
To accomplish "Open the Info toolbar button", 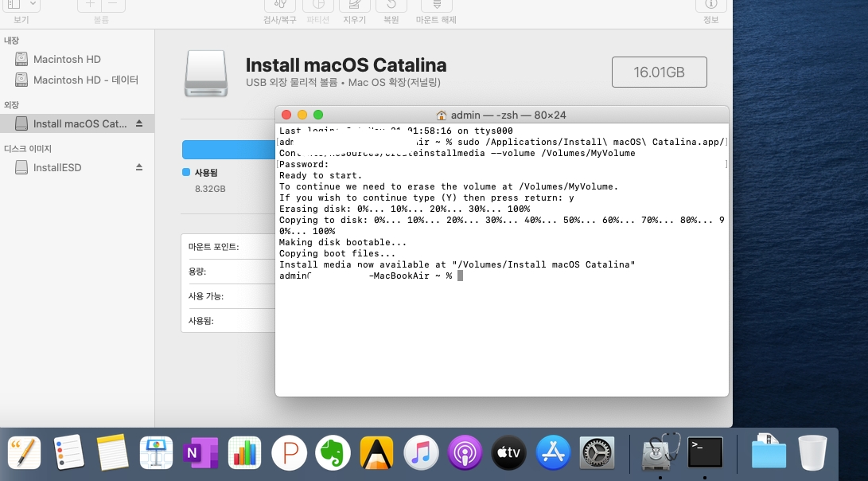I will click(710, 5).
